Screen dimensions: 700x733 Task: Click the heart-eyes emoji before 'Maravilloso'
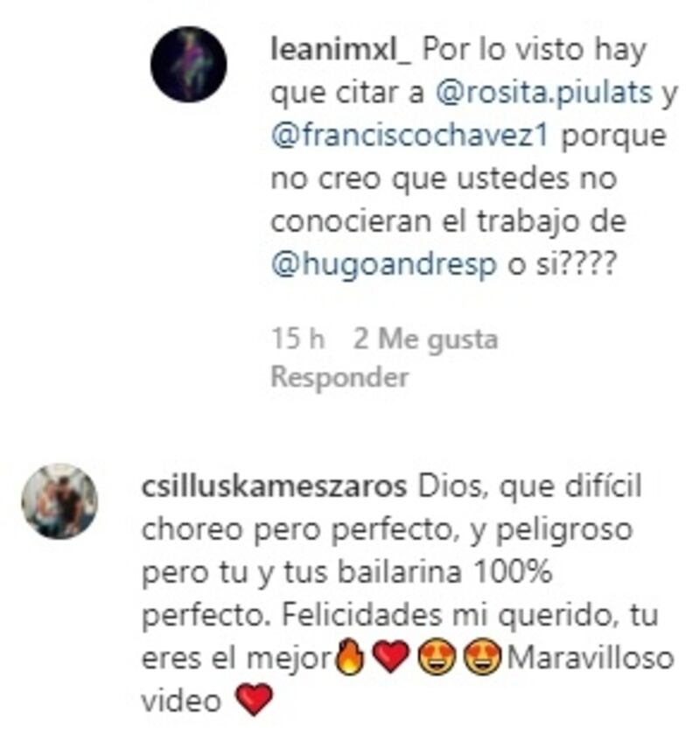pos(482,658)
